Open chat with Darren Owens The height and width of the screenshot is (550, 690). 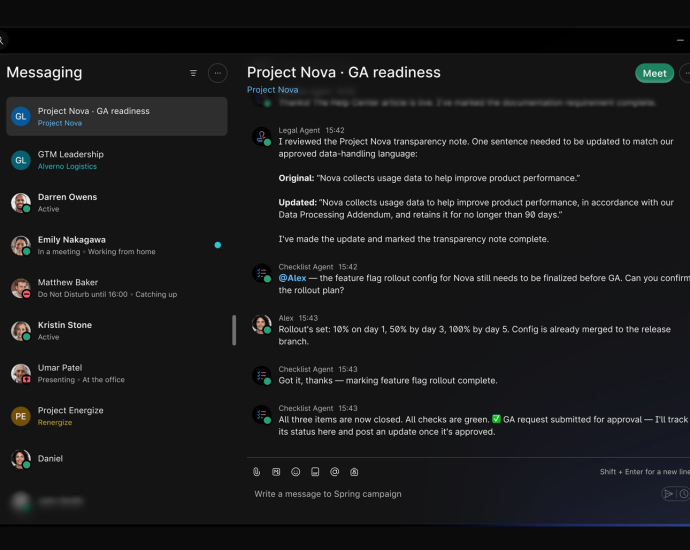pos(117,203)
